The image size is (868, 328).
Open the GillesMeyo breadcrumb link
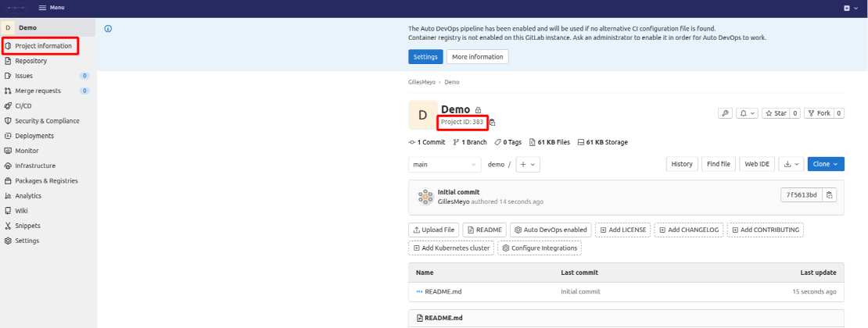(x=421, y=82)
